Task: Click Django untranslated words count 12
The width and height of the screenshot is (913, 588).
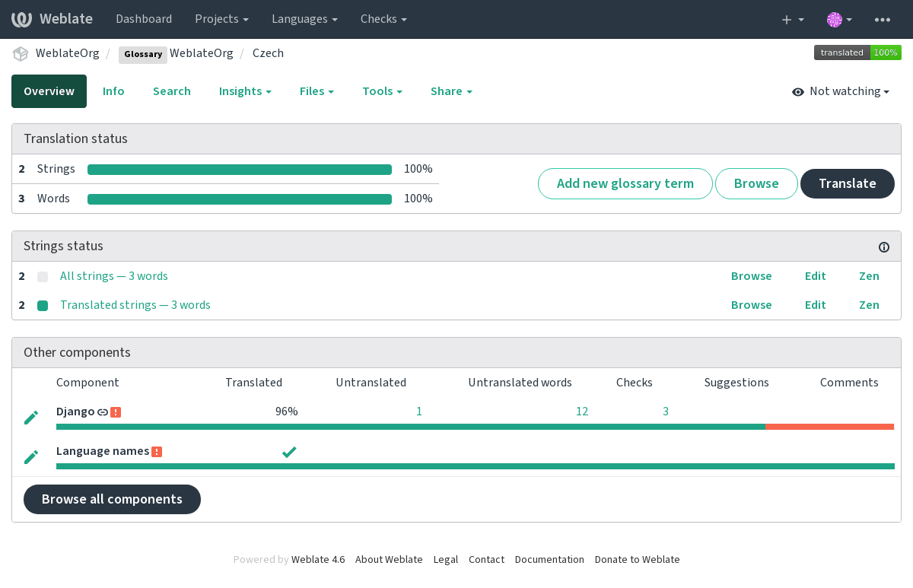Action: pyautogui.click(x=582, y=412)
